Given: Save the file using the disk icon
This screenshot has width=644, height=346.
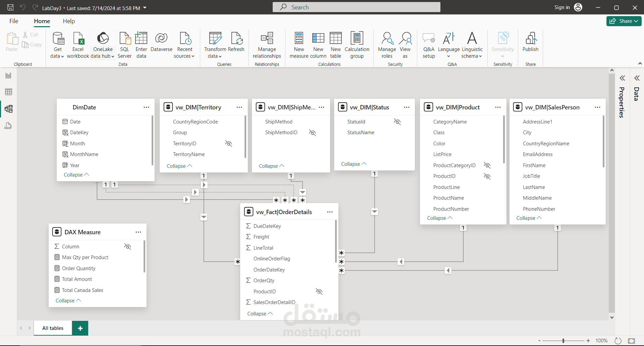Looking at the screenshot, I should [10, 7].
